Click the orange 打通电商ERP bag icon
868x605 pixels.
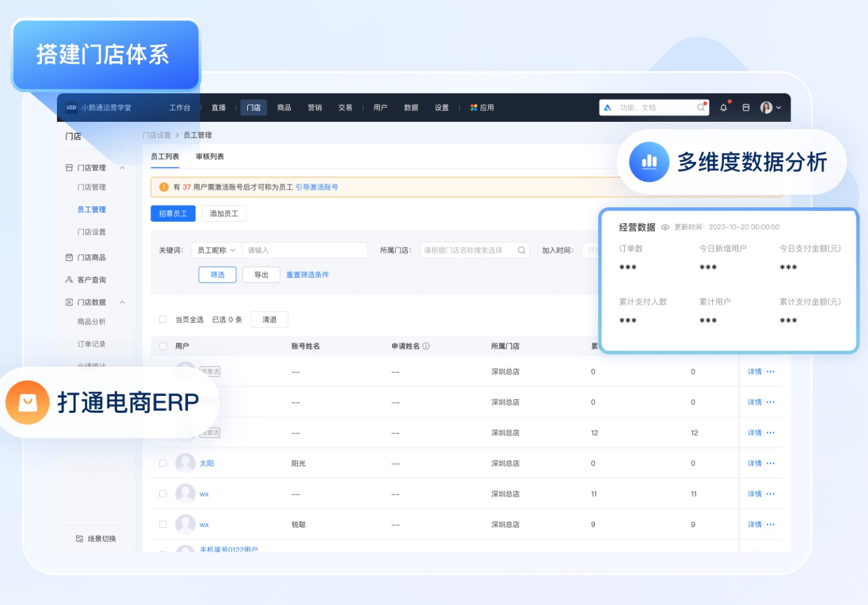pyautogui.click(x=27, y=402)
